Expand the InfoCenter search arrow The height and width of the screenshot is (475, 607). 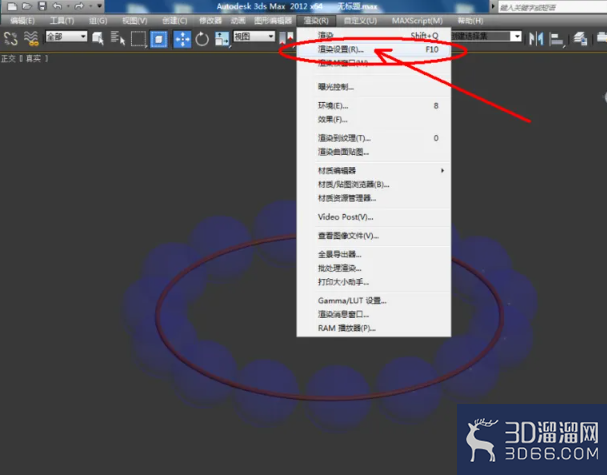click(x=493, y=6)
